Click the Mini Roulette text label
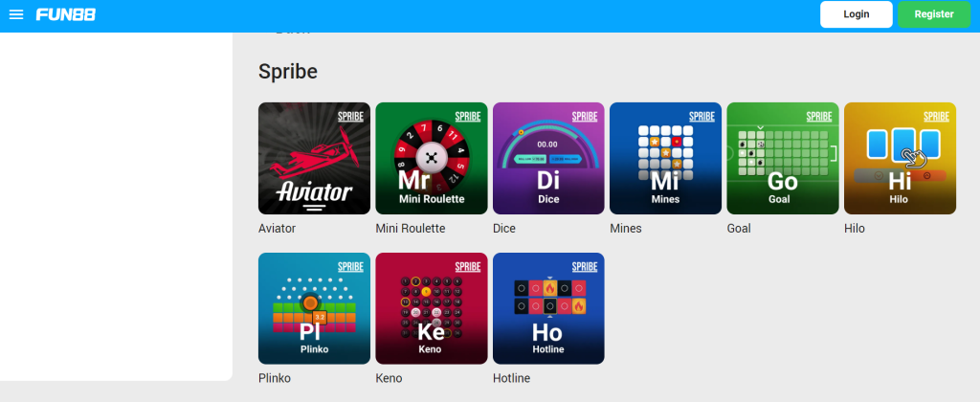The image size is (980, 402). point(410,229)
